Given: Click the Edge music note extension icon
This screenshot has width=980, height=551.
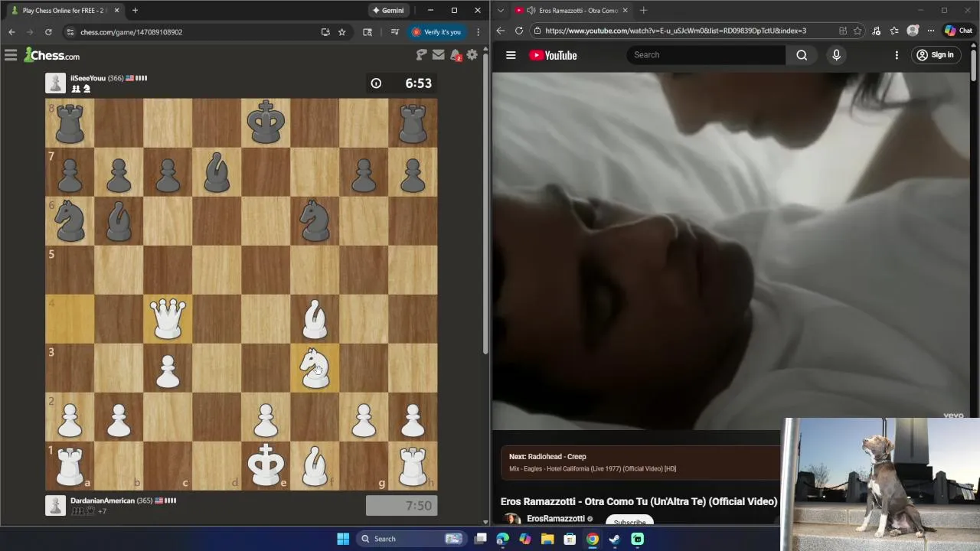Looking at the screenshot, I should (x=877, y=31).
